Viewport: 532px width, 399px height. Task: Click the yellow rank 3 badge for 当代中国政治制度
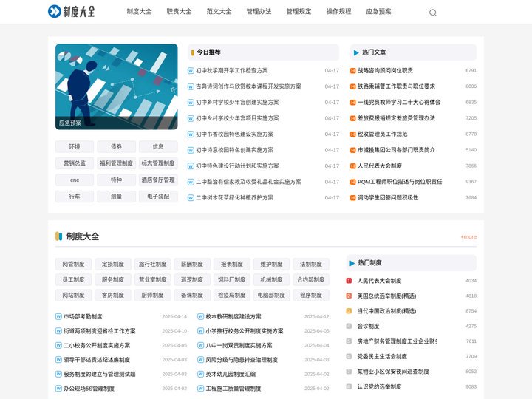click(349, 311)
